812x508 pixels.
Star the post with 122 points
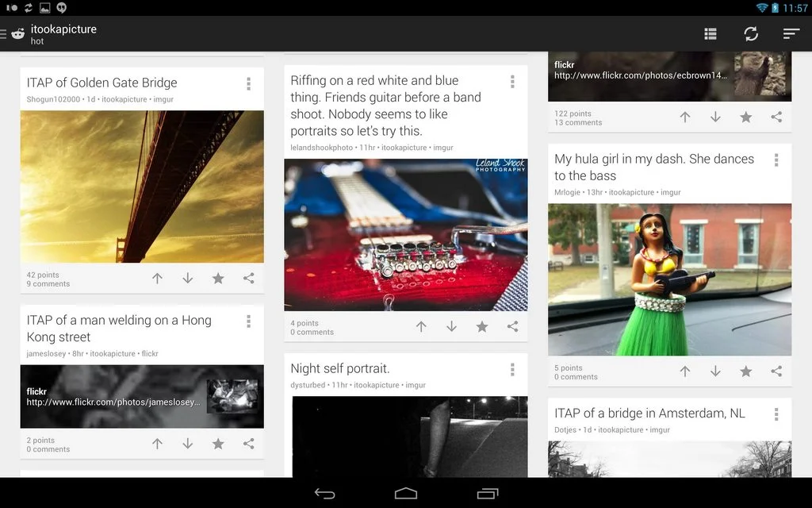point(745,117)
